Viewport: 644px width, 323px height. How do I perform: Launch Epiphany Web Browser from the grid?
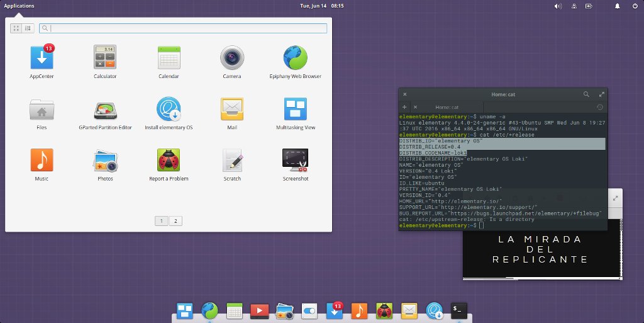[x=295, y=59]
